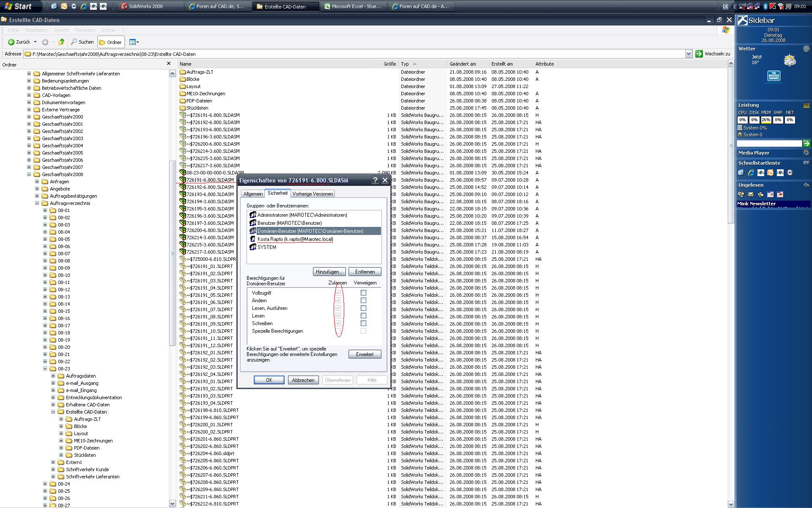Image resolution: width=812 pixels, height=508 pixels.
Task: Select Kosta Raptis in the user list
Action: 295,239
